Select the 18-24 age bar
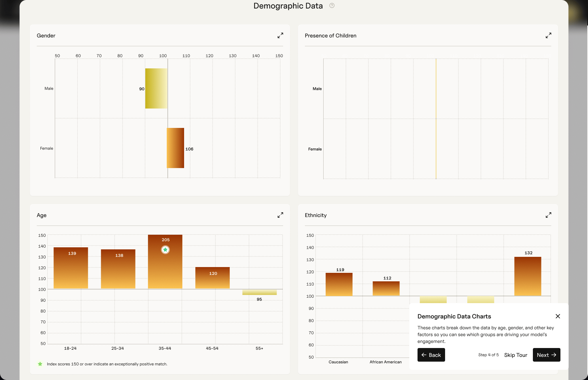The height and width of the screenshot is (380, 588). point(71,268)
